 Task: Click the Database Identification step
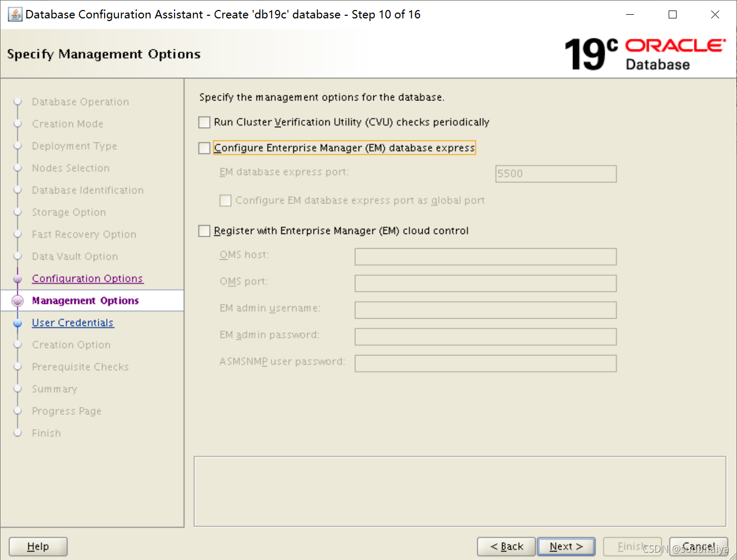point(87,190)
